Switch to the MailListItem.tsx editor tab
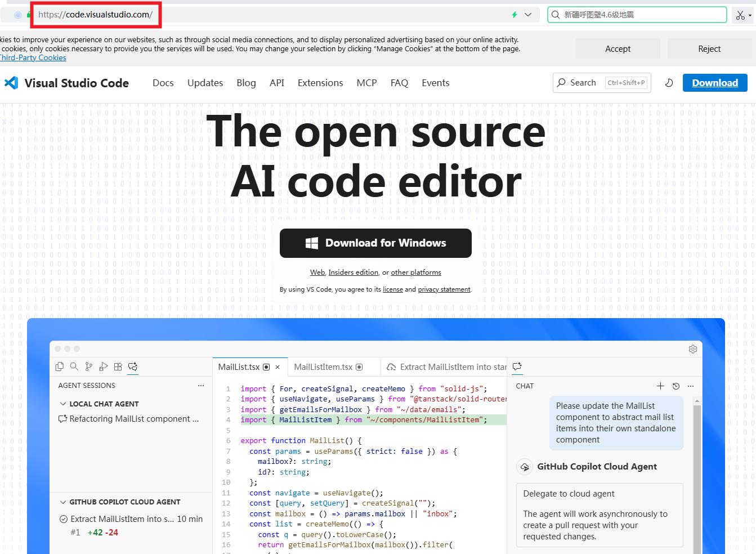Screen dimensions: 756x554 [334, 367]
